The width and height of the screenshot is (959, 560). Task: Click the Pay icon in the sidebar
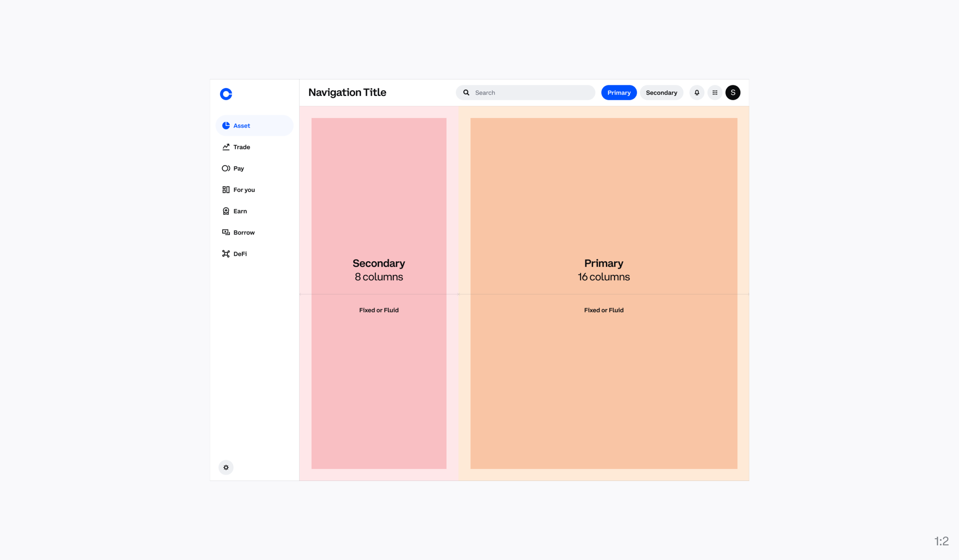click(226, 168)
